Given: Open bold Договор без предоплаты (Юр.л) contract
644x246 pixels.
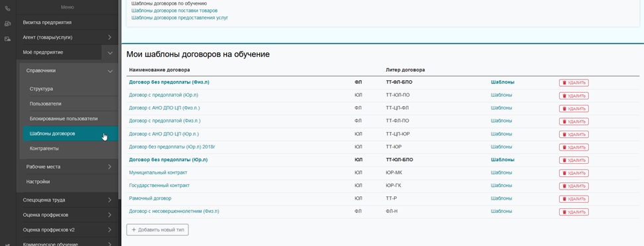Looking at the screenshot, I should pyautogui.click(x=168, y=159).
